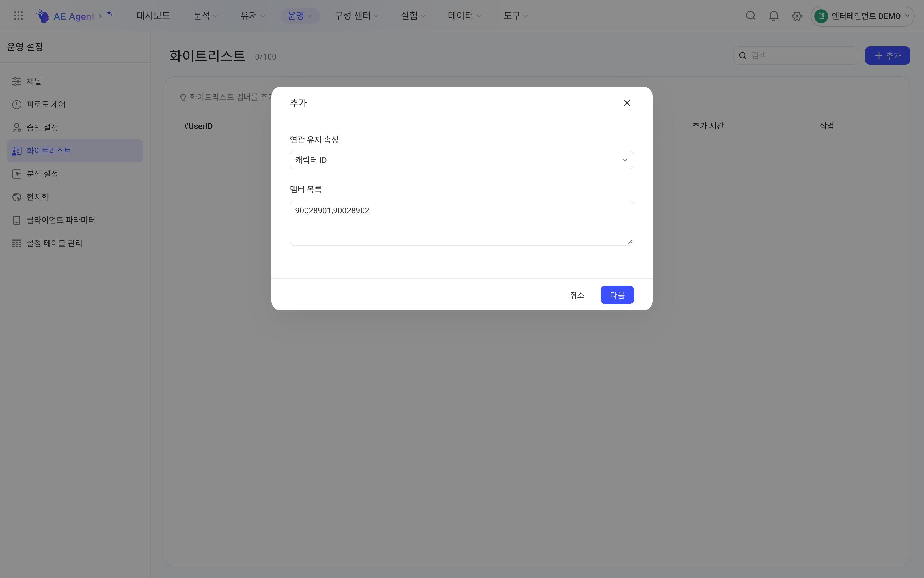Click the 채널 sliders icon in the sidebar
The width and height of the screenshot is (924, 578).
coord(16,81)
